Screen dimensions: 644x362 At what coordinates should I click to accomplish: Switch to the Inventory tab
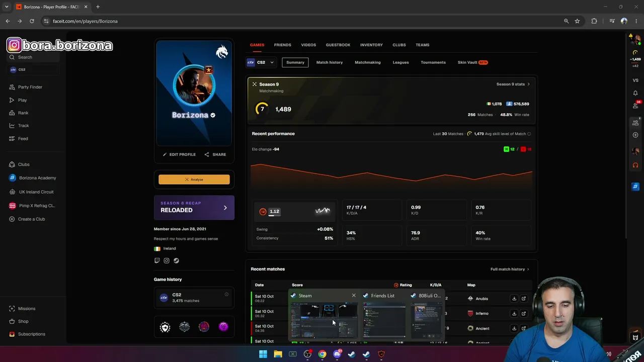pyautogui.click(x=371, y=45)
